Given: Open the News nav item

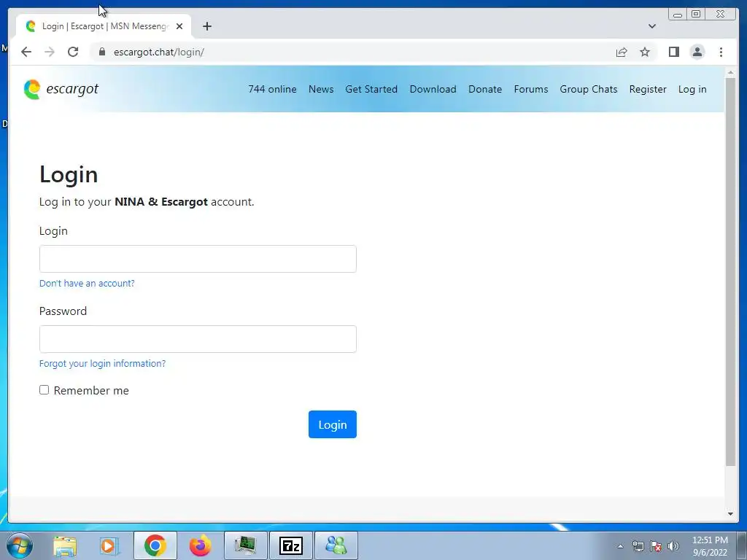Looking at the screenshot, I should coord(321,89).
